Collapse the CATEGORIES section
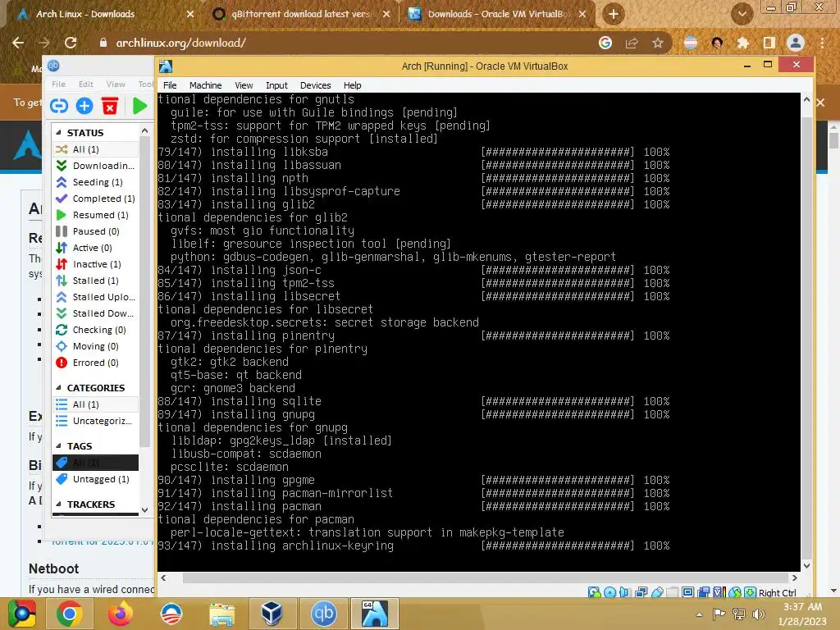 tap(58, 387)
